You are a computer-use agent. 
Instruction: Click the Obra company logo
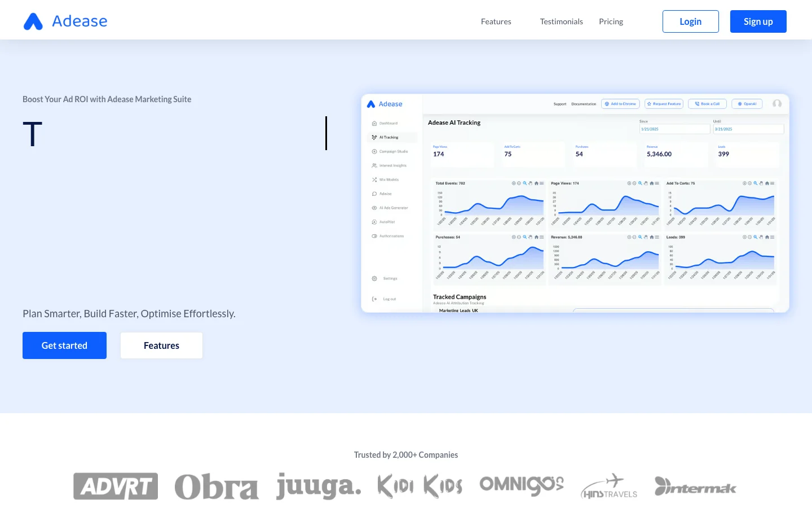[217, 487]
